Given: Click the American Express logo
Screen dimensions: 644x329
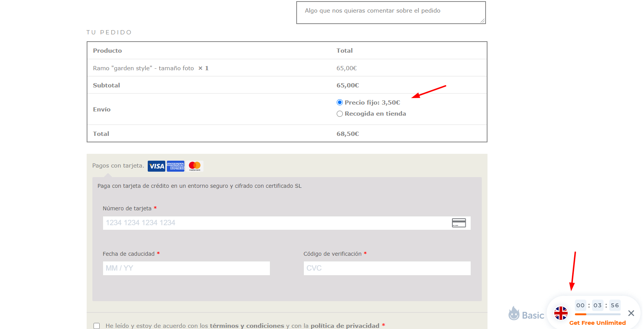Looking at the screenshot, I should (176, 166).
